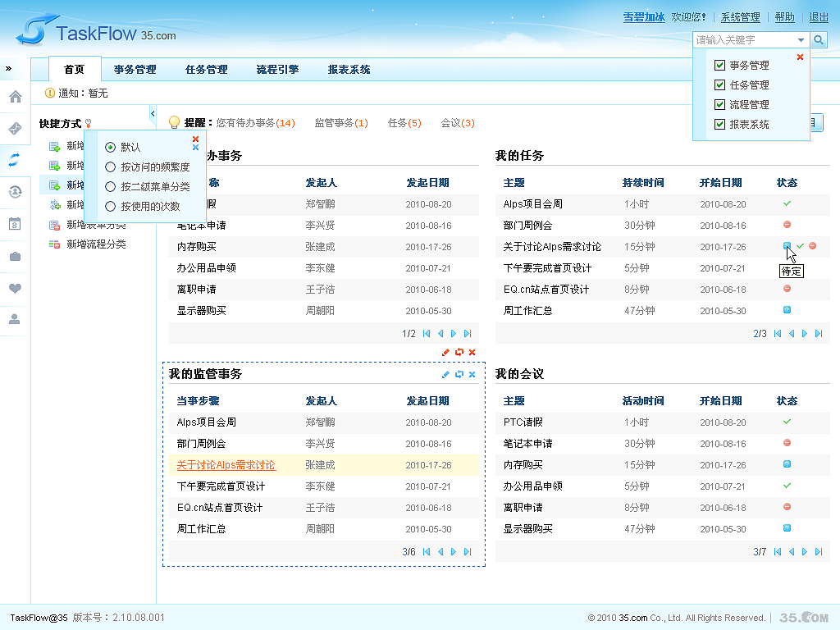Click the 退出 logout link
This screenshot has height=630, width=840.
[818, 16]
